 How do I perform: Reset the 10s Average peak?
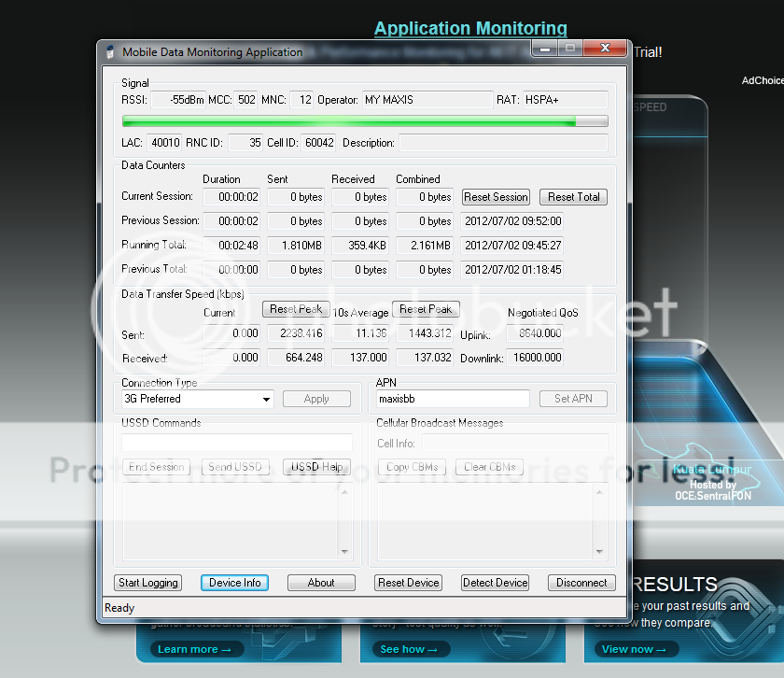click(426, 309)
